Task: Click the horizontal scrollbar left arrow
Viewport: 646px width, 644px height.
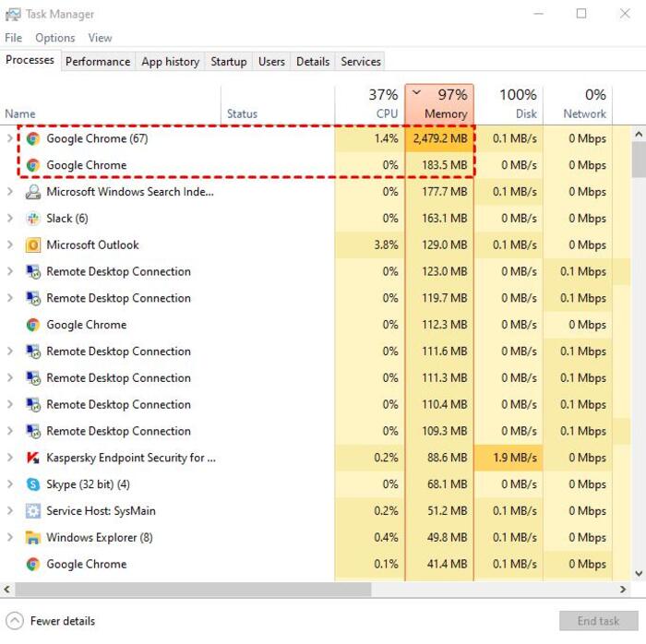Action: 7,590
